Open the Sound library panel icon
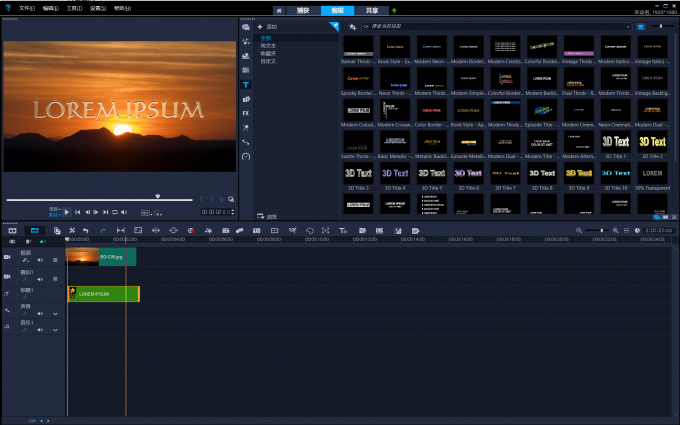Viewport: 680px width, 425px height. point(246,42)
